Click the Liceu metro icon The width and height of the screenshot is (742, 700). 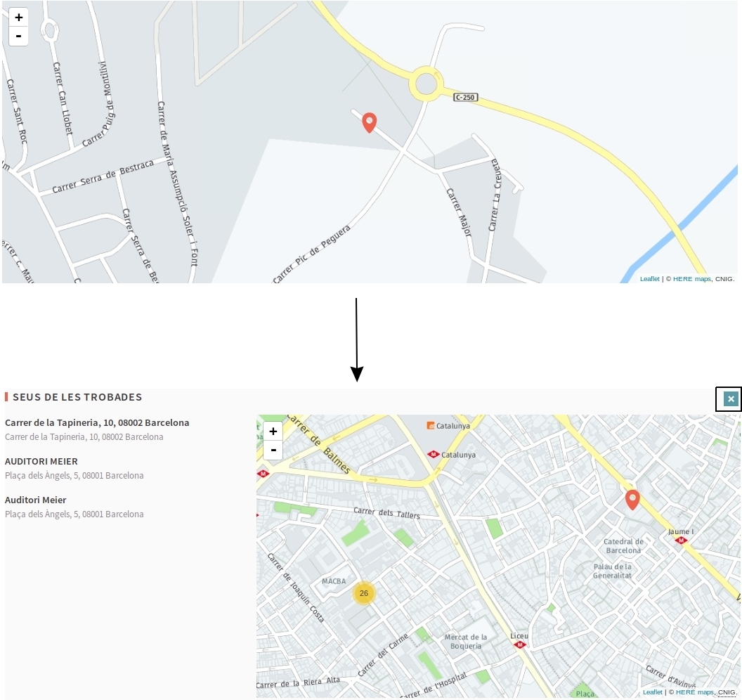tap(519, 644)
